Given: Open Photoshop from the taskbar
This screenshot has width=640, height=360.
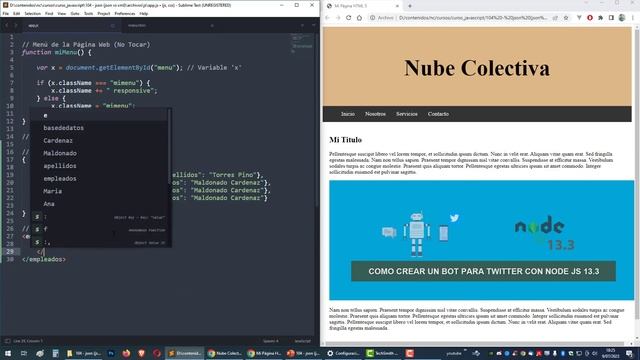Looking at the screenshot, I should point(111,353).
